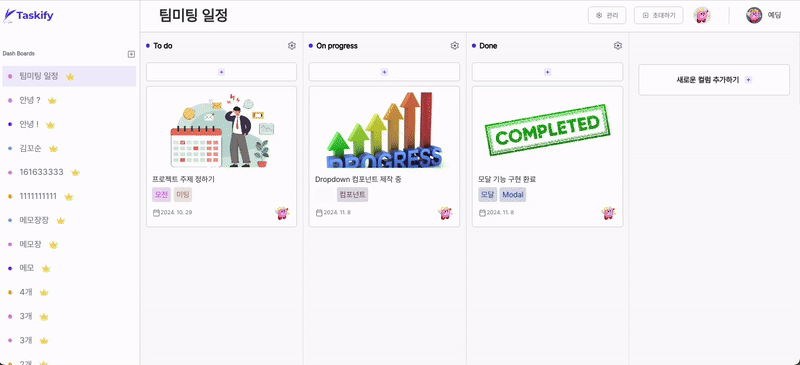The width and height of the screenshot is (800, 365).
Task: Click crown icon next to 안녕 !
Action: (x=50, y=125)
